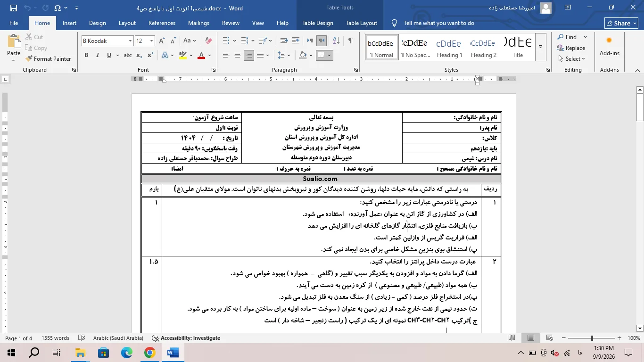Switch to Read Mode view

(x=512, y=338)
